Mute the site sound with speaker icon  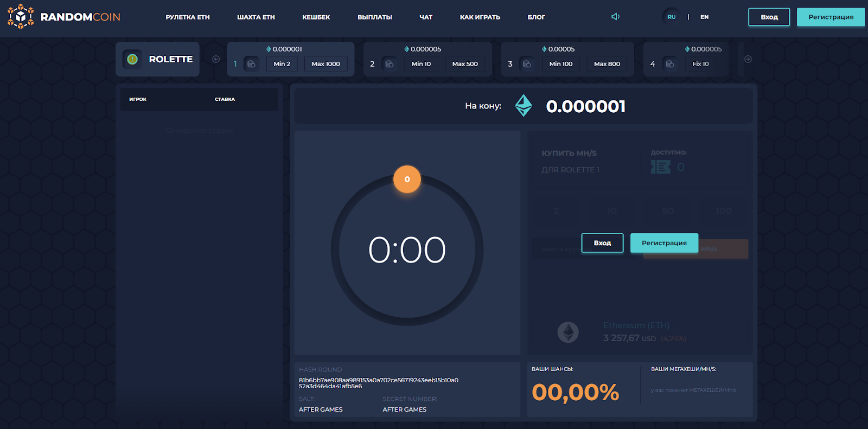[615, 17]
